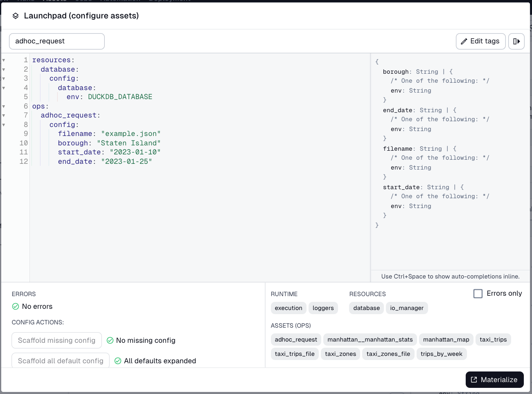The width and height of the screenshot is (532, 394).
Task: Collapse the ops section fold arrow
Action: point(3,106)
